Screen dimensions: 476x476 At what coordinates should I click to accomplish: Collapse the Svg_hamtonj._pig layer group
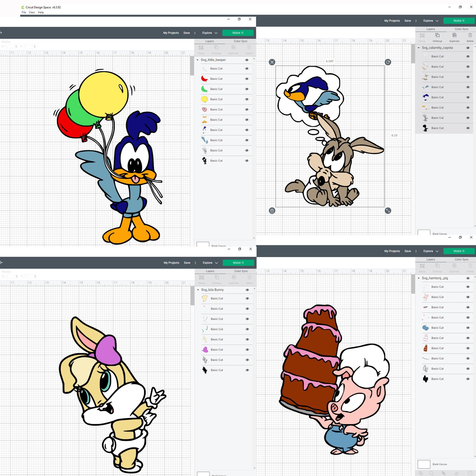(419, 278)
